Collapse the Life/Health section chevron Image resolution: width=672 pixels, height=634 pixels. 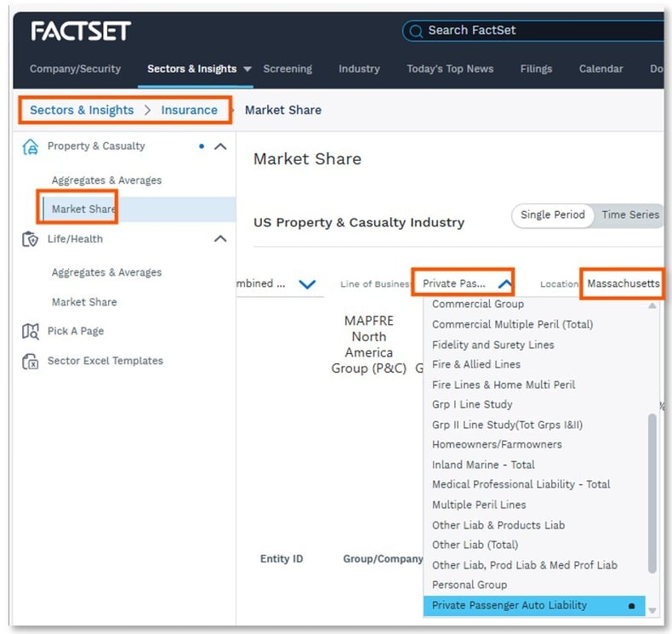coord(219,239)
